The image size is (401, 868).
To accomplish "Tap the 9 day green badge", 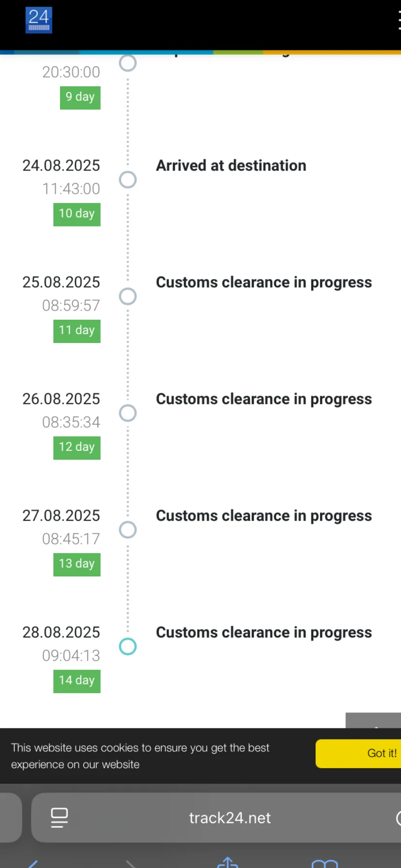I will [80, 97].
